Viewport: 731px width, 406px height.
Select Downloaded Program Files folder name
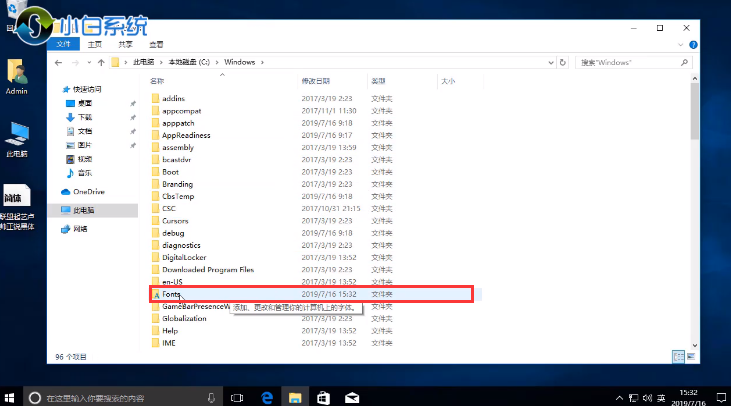coord(208,269)
